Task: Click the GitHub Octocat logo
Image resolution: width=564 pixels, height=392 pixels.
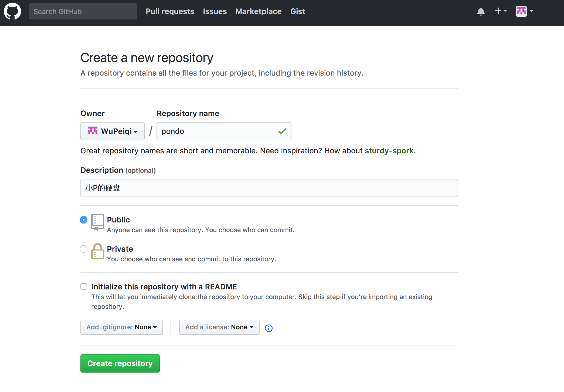Action: click(12, 11)
